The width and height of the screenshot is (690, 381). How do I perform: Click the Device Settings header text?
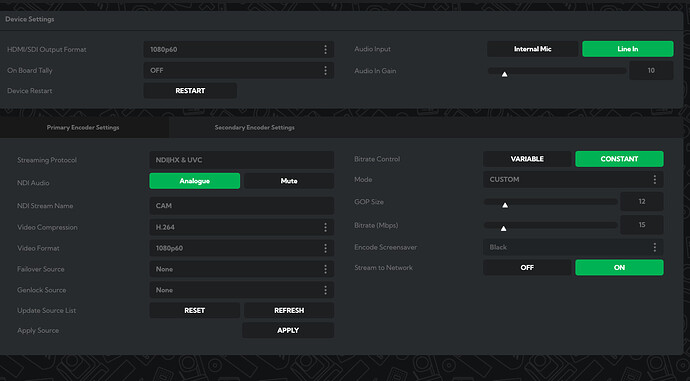click(30, 19)
